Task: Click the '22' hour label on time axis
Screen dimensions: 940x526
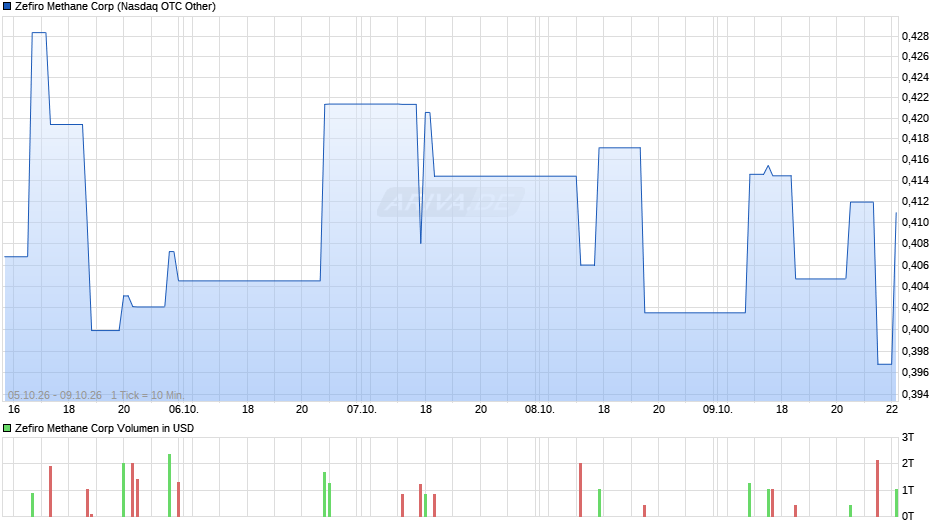Action: coord(892,409)
